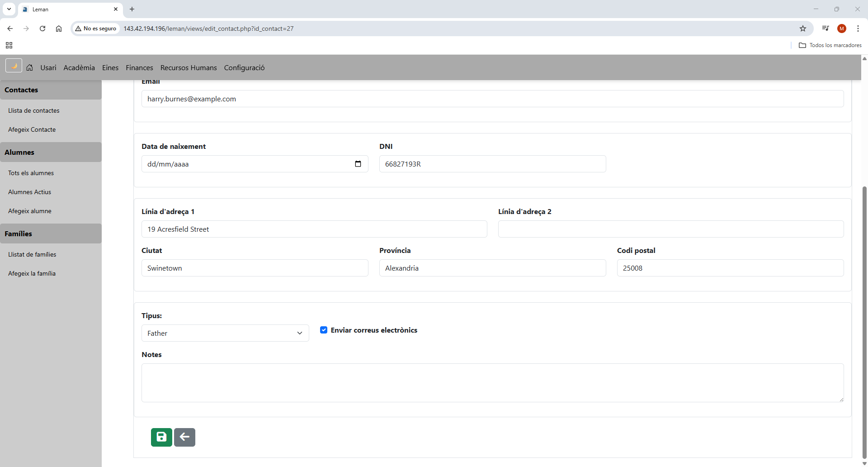
Task: Click the Leman logo icon
Action: (x=14, y=66)
